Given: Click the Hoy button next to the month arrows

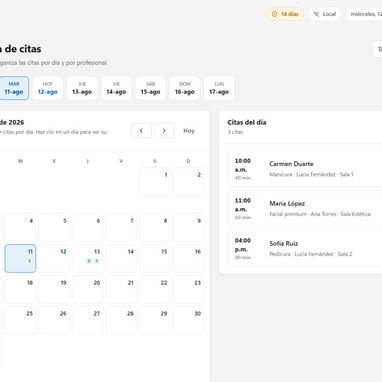Looking at the screenshot, I should 189,131.
